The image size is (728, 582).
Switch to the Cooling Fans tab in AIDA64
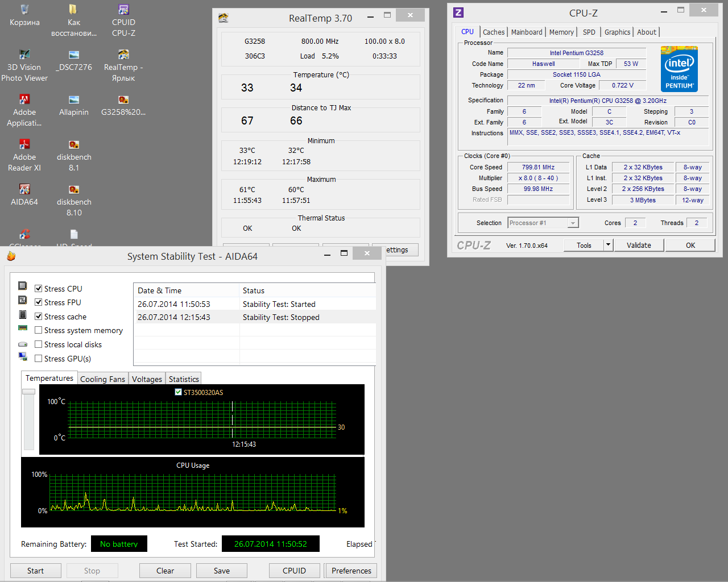102,379
